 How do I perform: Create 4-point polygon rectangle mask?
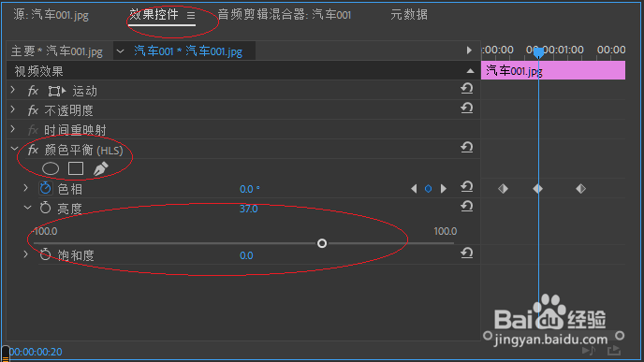pyautogui.click(x=76, y=168)
